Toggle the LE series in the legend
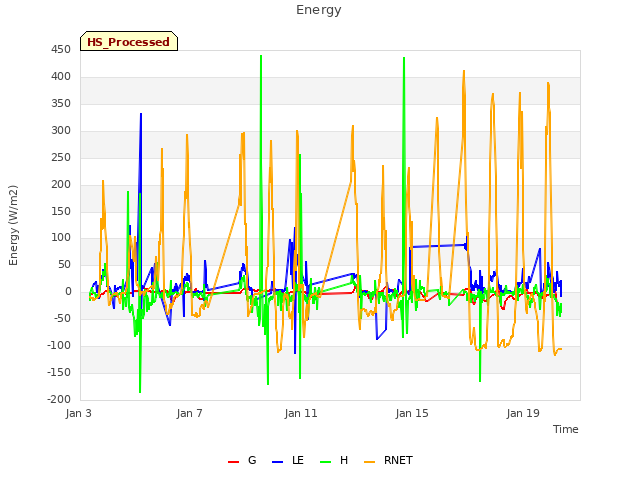640x480 pixels. tap(288, 460)
